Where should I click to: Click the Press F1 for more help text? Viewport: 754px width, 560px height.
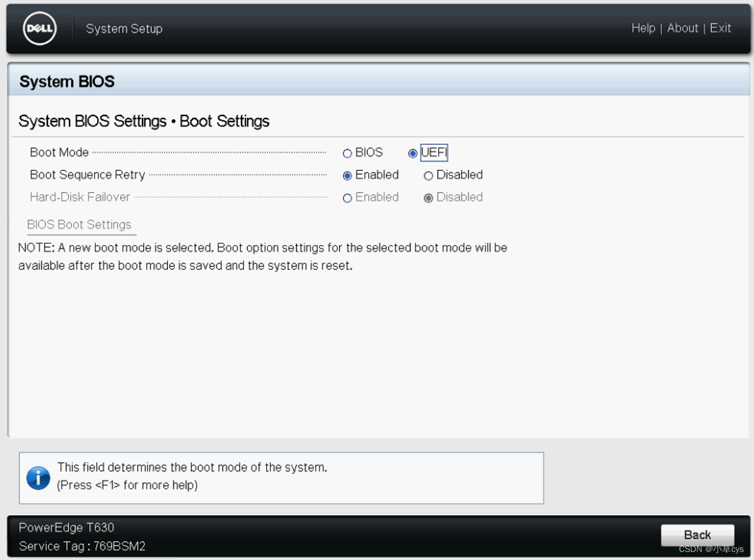127,485
